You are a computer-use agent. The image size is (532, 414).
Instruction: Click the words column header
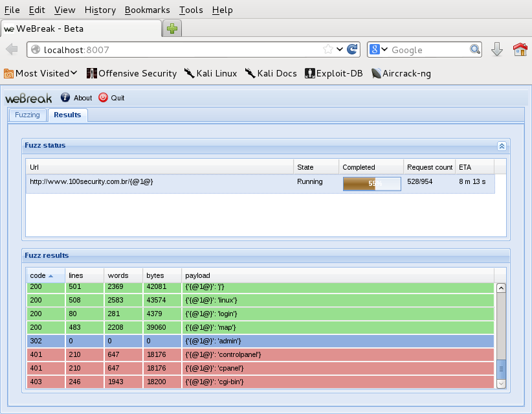click(124, 275)
